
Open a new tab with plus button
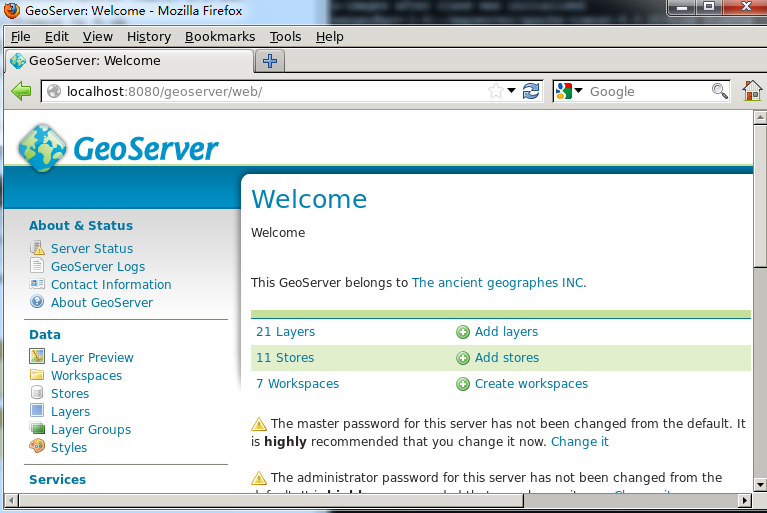pyautogui.click(x=270, y=61)
